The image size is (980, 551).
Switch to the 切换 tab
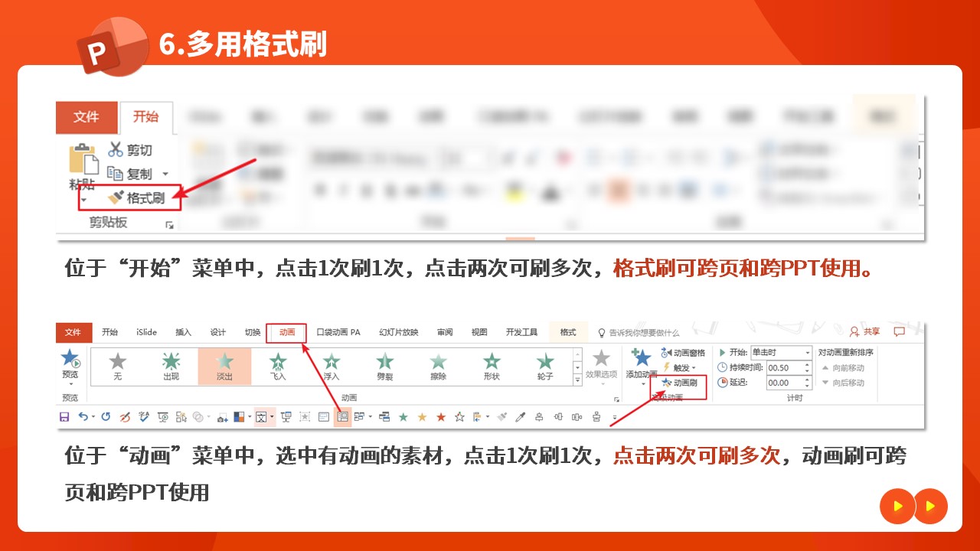253,332
